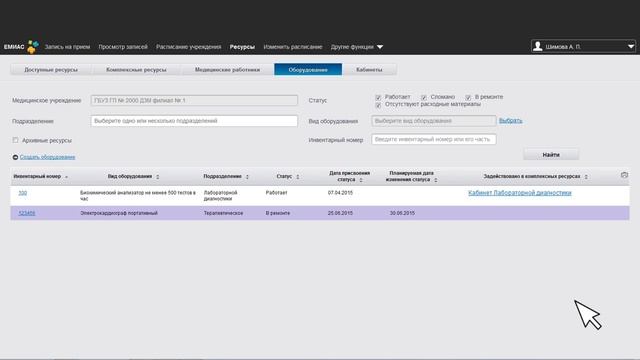This screenshot has height=360, width=640.
Task: Click the Терапевтическое department cell
Action: click(223, 213)
